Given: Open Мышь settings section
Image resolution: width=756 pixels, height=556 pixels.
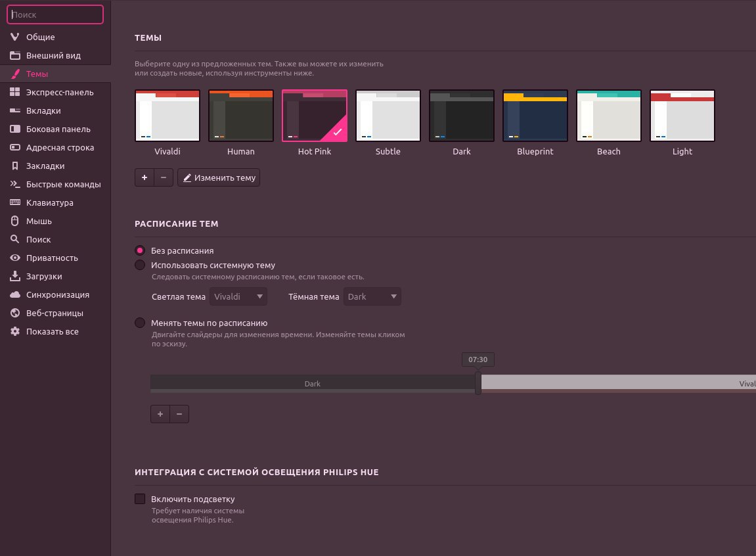Looking at the screenshot, I should 55,221.
